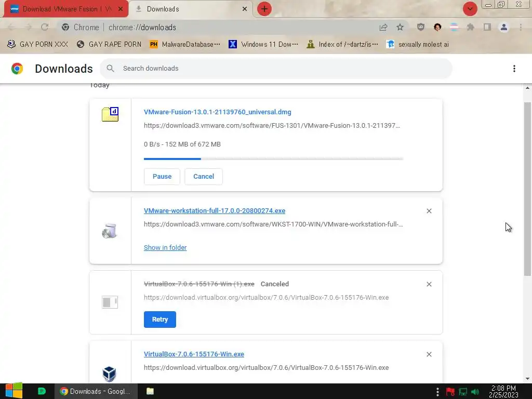
Task: Select Downloads - Google Chrome taskbar button
Action: point(96,391)
